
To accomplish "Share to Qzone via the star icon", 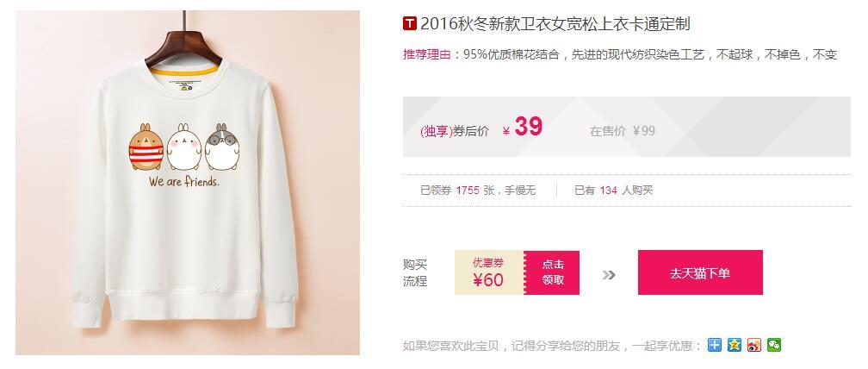I will tap(735, 345).
